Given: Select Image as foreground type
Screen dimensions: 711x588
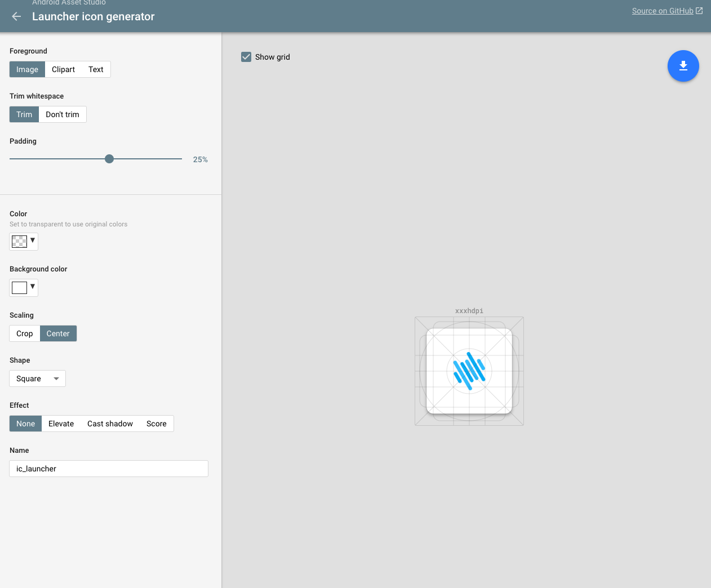Looking at the screenshot, I should [x=27, y=69].
